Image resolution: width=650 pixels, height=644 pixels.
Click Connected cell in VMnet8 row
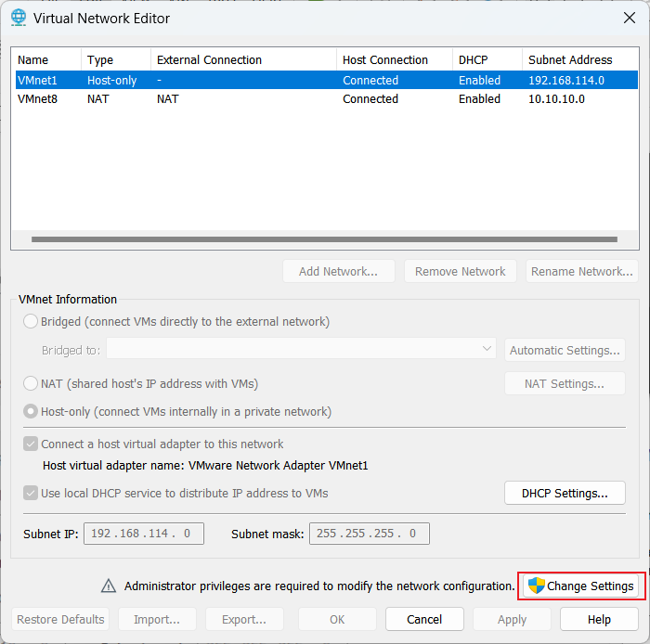[370, 99]
